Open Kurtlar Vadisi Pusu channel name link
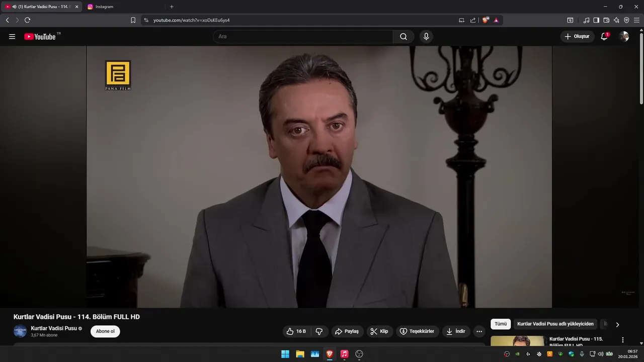644x362 pixels. [54, 328]
